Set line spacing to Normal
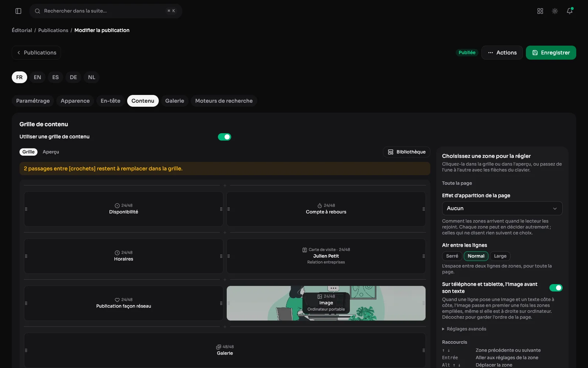 pyautogui.click(x=476, y=256)
